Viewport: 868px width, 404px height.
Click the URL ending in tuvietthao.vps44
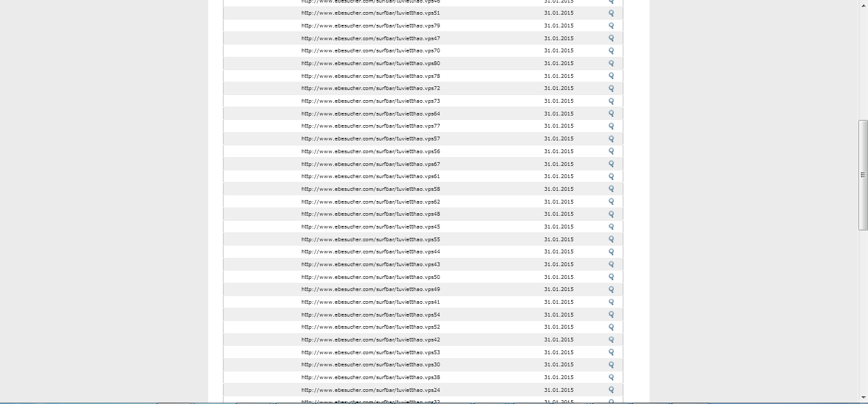[x=370, y=251]
